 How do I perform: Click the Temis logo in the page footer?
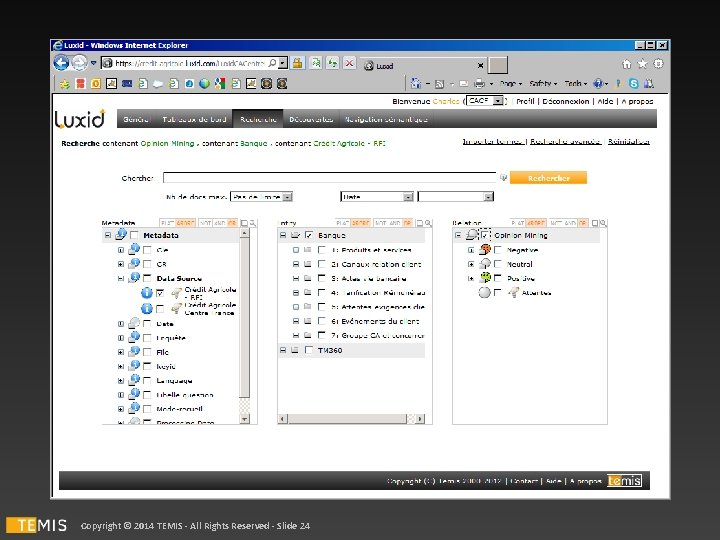(624, 481)
